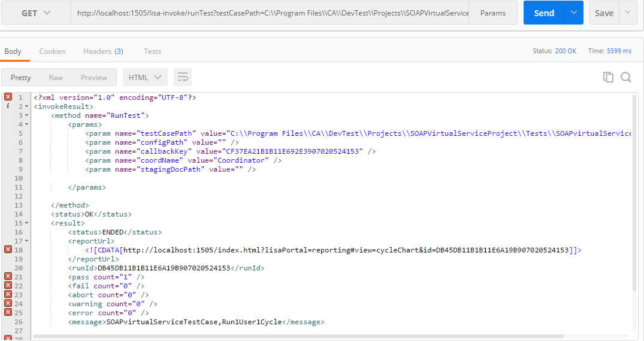
Task: Open the Params editor
Action: (493, 13)
